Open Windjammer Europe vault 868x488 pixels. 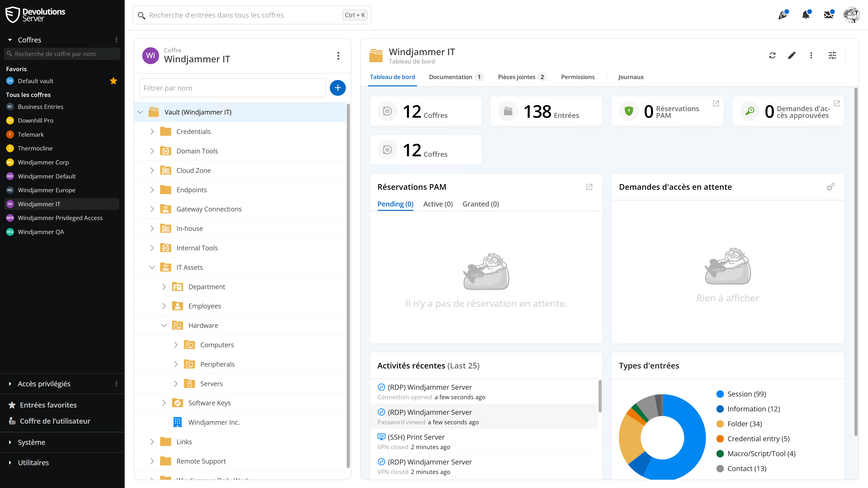(x=47, y=190)
